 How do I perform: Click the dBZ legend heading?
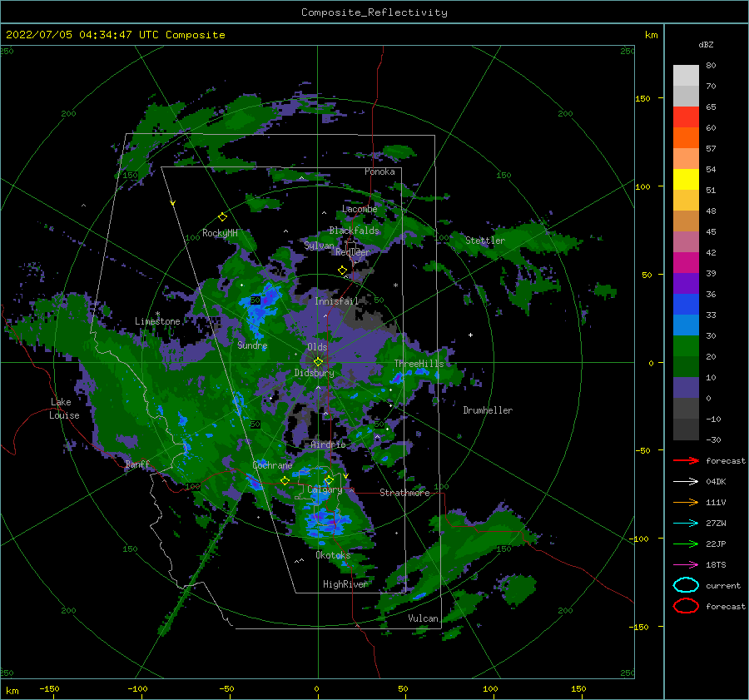pyautogui.click(x=706, y=44)
